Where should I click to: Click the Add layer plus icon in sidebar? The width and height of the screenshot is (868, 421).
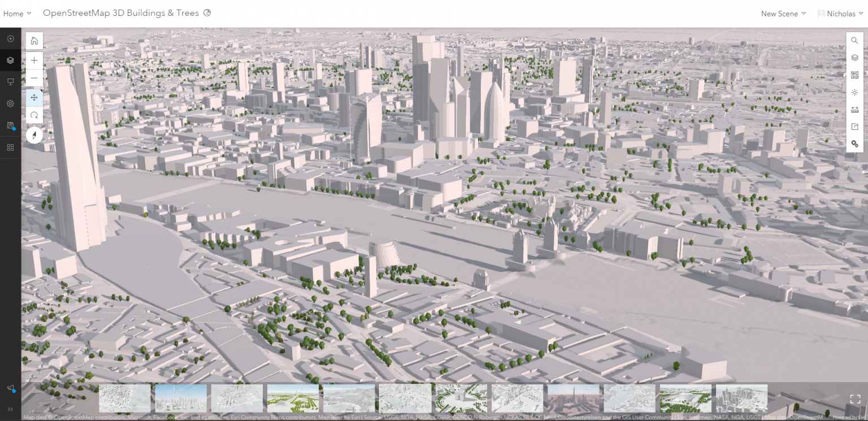10,38
